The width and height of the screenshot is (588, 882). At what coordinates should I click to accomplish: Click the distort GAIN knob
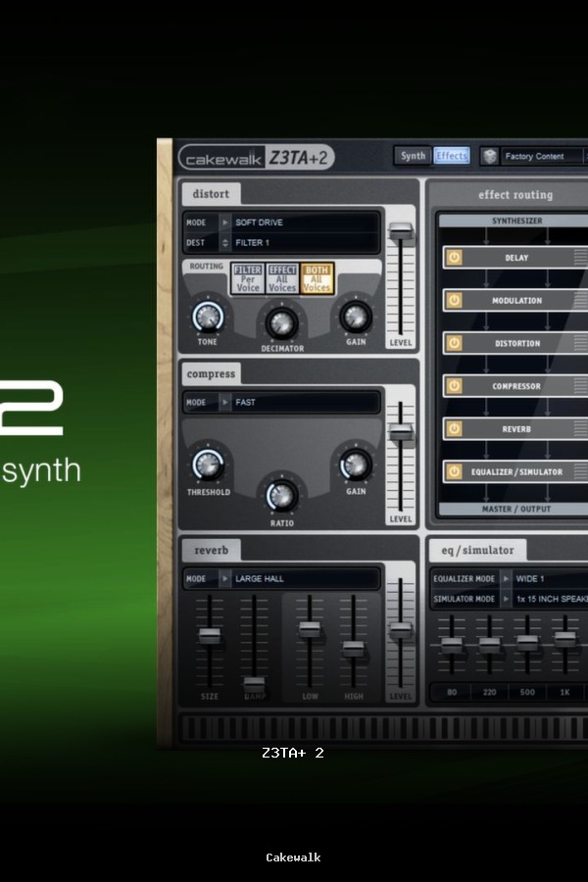click(x=356, y=317)
